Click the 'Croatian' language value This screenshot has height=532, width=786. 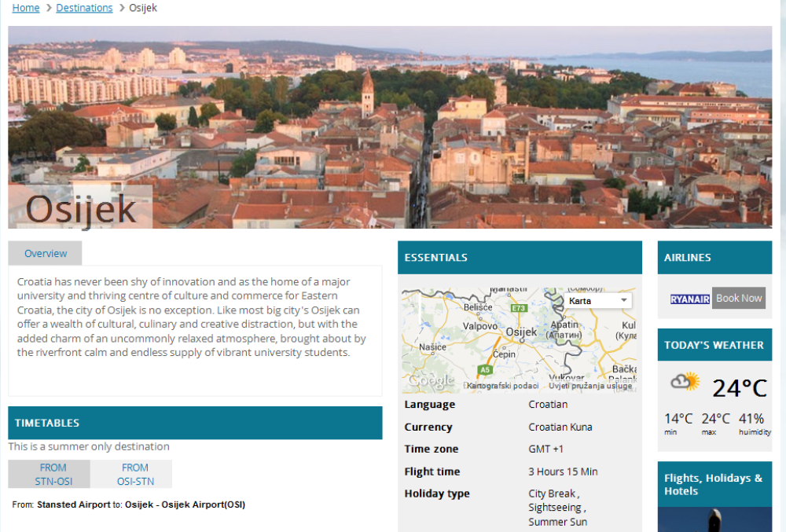coord(548,405)
